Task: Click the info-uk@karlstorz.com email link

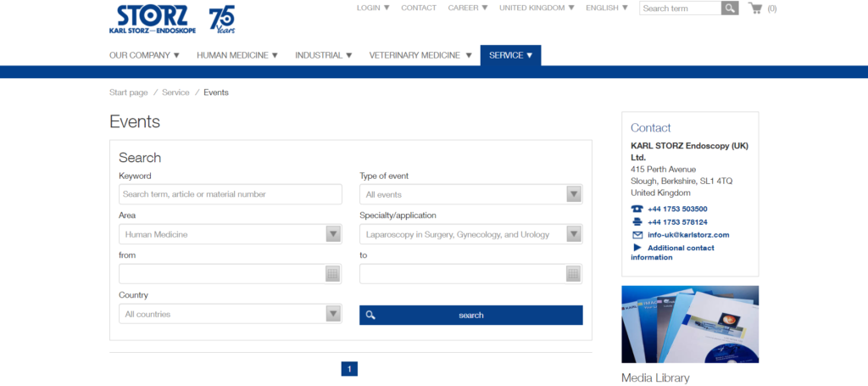Action: tap(688, 235)
